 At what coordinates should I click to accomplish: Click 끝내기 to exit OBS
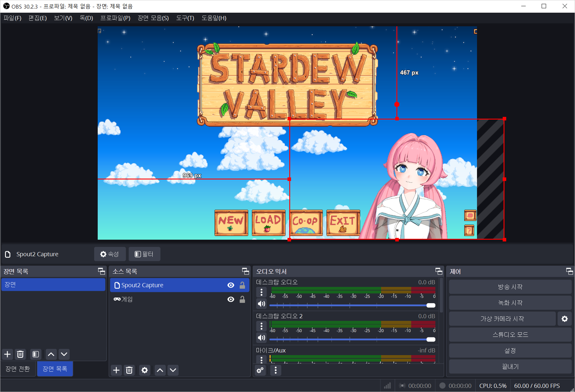pos(510,366)
